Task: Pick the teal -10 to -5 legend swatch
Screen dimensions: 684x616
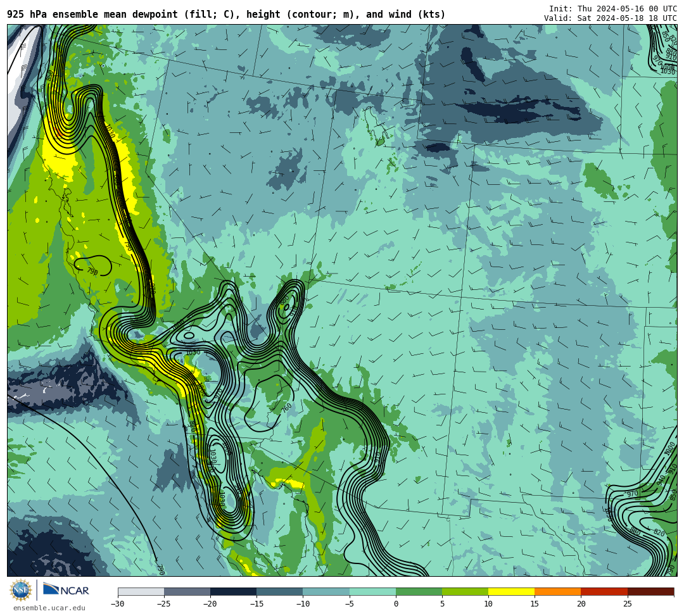Action: [326, 591]
